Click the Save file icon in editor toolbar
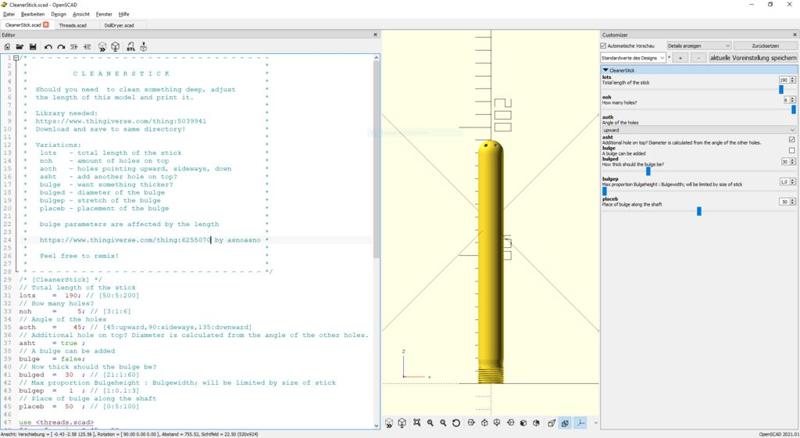Image resolution: width=800 pixels, height=438 pixels. (x=32, y=46)
